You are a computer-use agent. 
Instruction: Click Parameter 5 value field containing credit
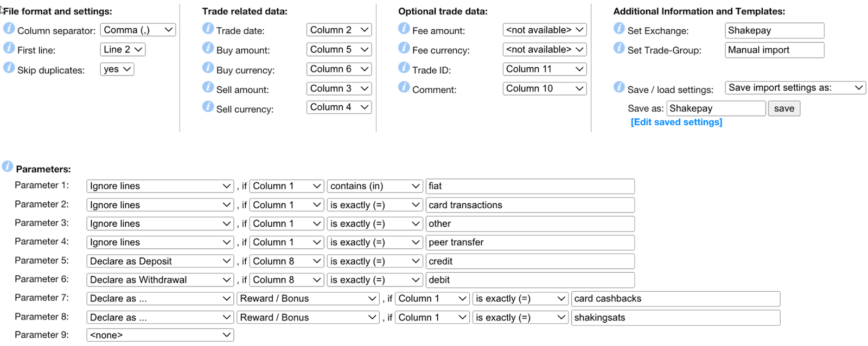click(x=530, y=261)
